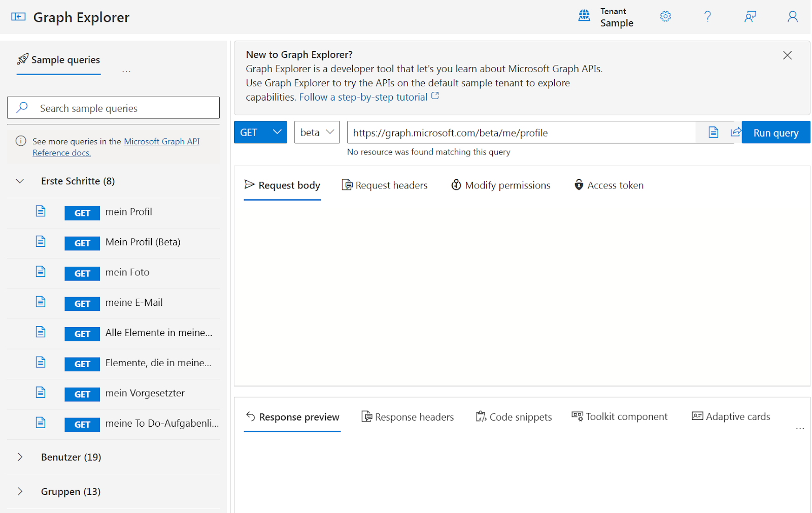Image resolution: width=812 pixels, height=513 pixels.
Task: Open docs icon for mein Profil query
Action: pyautogui.click(x=41, y=211)
